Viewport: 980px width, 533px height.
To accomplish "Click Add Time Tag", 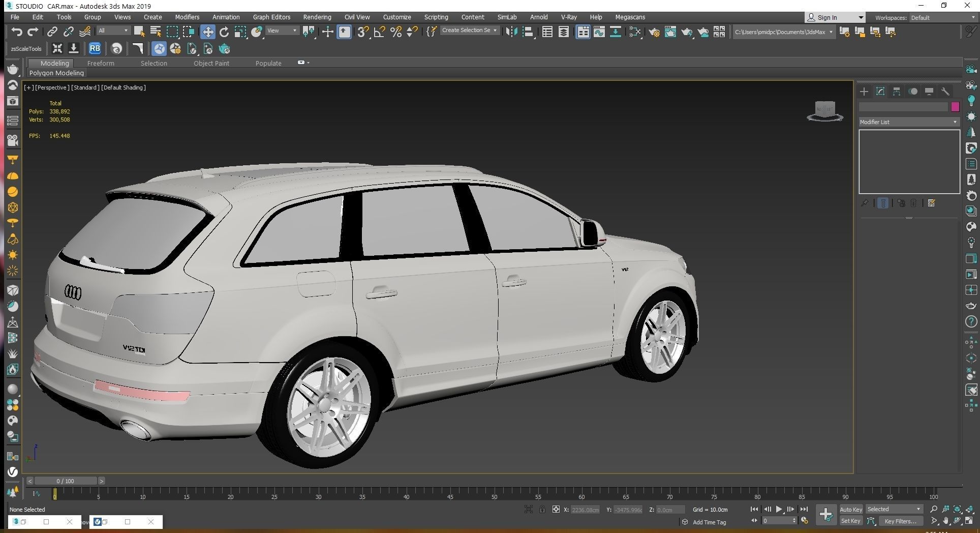I will pos(709,522).
